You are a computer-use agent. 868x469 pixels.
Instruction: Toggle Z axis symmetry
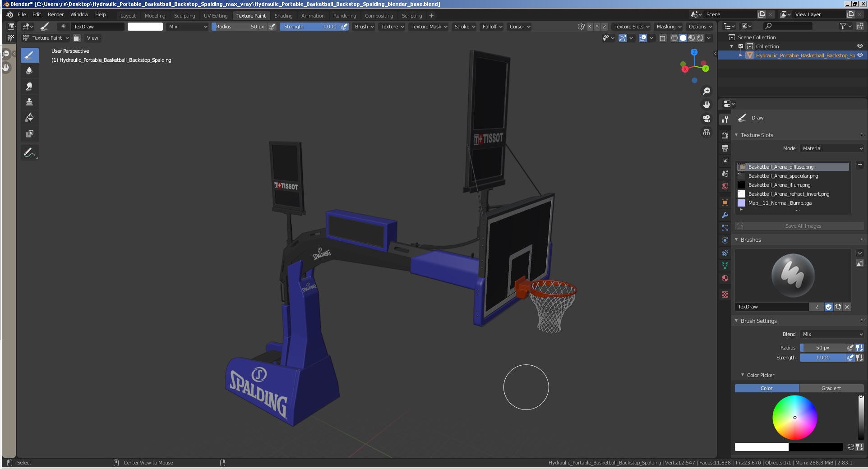[605, 27]
